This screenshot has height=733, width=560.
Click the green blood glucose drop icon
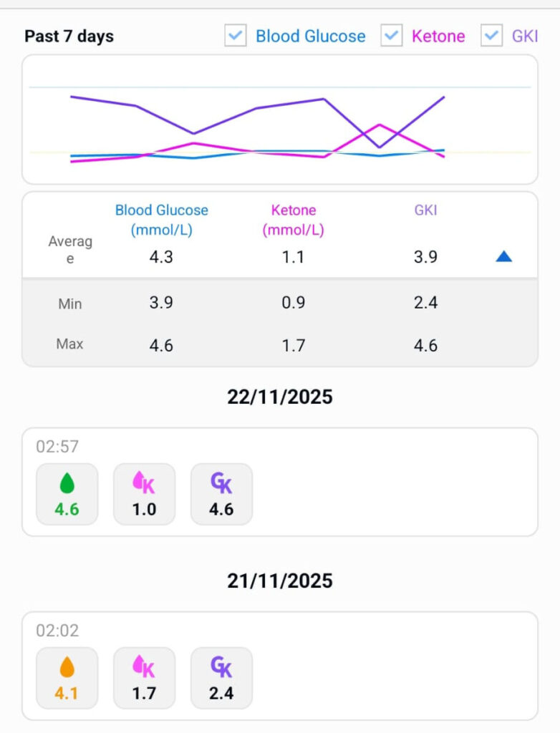click(x=67, y=485)
